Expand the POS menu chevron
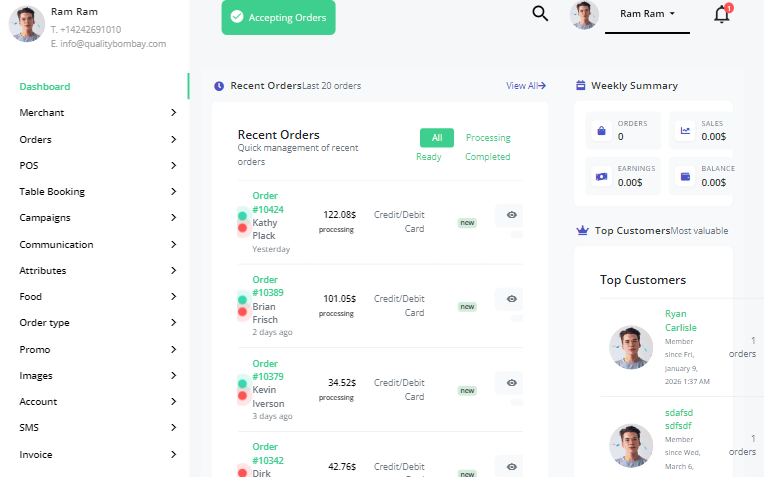Screen dimensions: 764x477 click(173, 166)
